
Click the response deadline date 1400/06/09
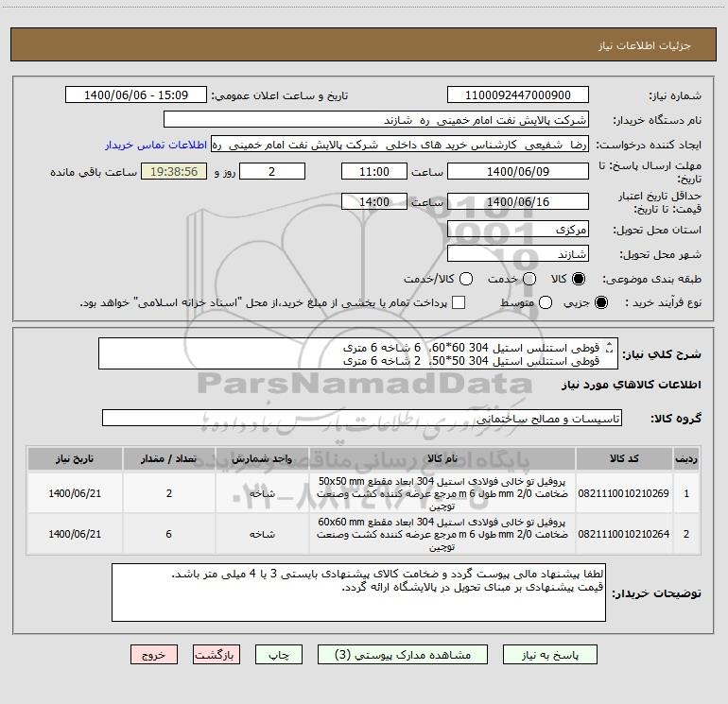pos(518,171)
